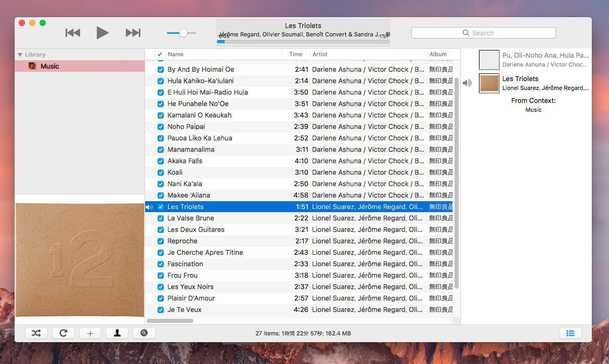This screenshot has width=609, height=364.
Task: Uncheck the Frou Frou track checkbox
Action: [x=161, y=275]
